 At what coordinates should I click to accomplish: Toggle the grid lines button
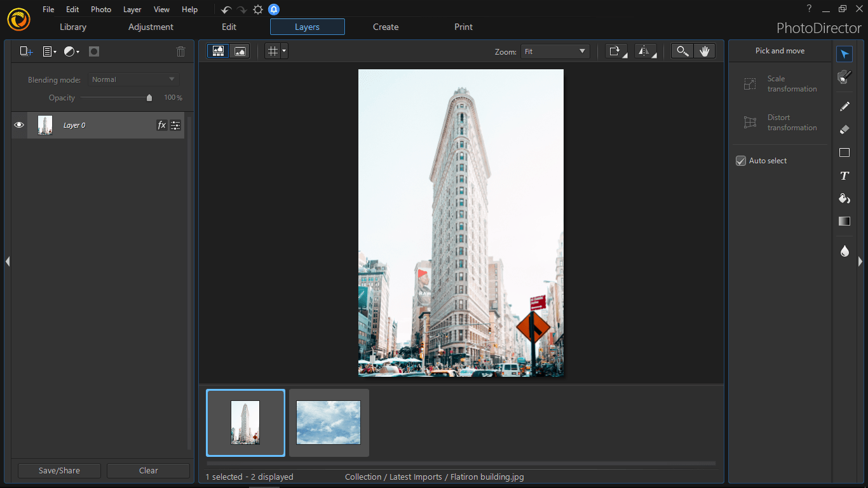coord(273,51)
